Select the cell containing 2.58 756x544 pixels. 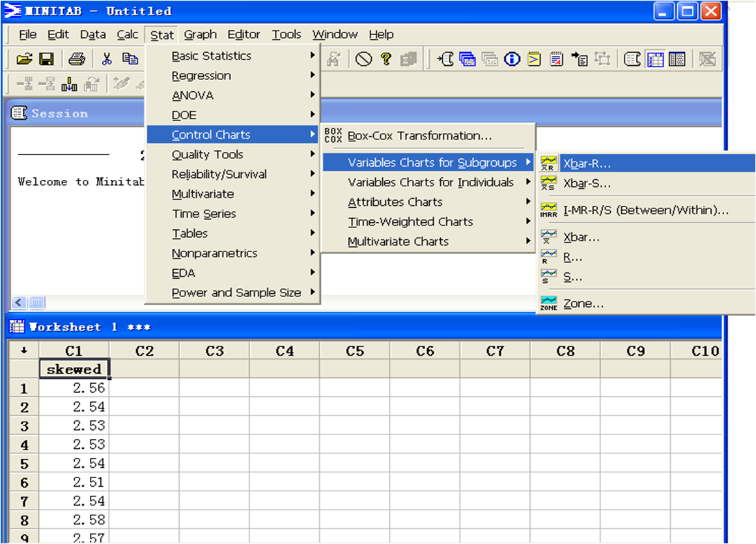74,520
